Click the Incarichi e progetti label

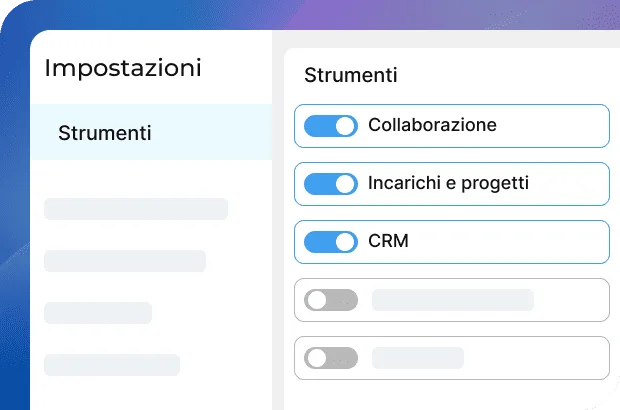tap(448, 184)
